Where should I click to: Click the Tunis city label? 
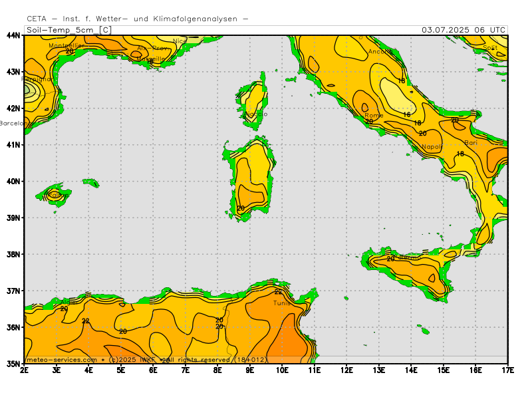pos(281,303)
